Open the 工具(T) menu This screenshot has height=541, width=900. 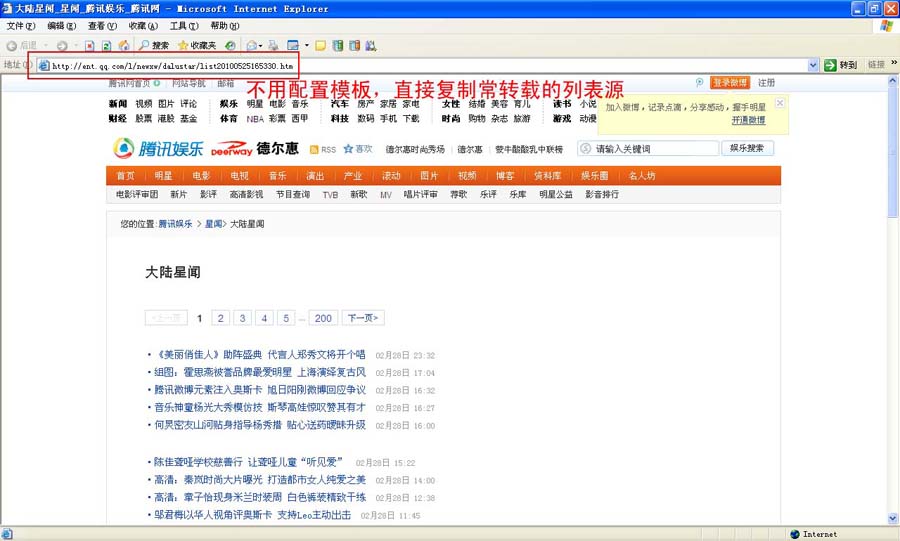184,26
